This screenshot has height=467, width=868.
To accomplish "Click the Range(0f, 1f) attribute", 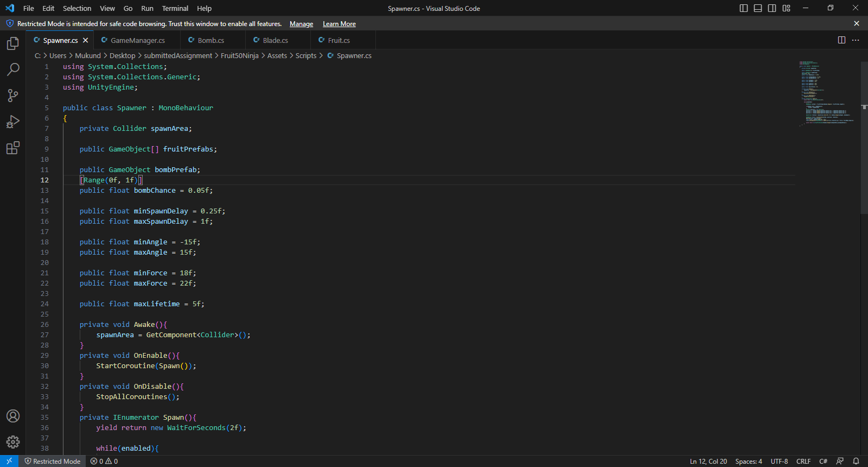I will 111,180.
